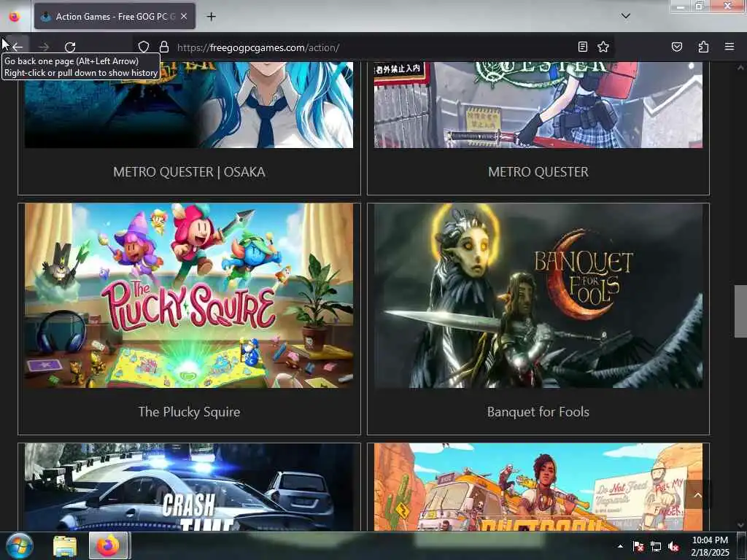Viewport: 747px width, 560px height.
Task: Open the Firefox application menu
Action: 729,47
